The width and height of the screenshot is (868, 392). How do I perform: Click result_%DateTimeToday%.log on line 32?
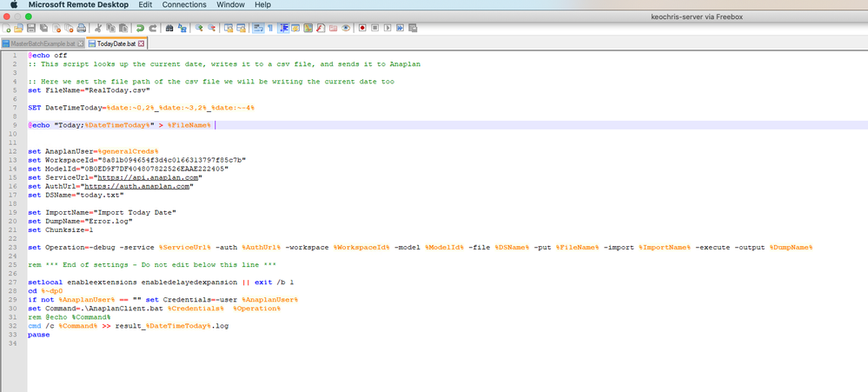pos(172,326)
